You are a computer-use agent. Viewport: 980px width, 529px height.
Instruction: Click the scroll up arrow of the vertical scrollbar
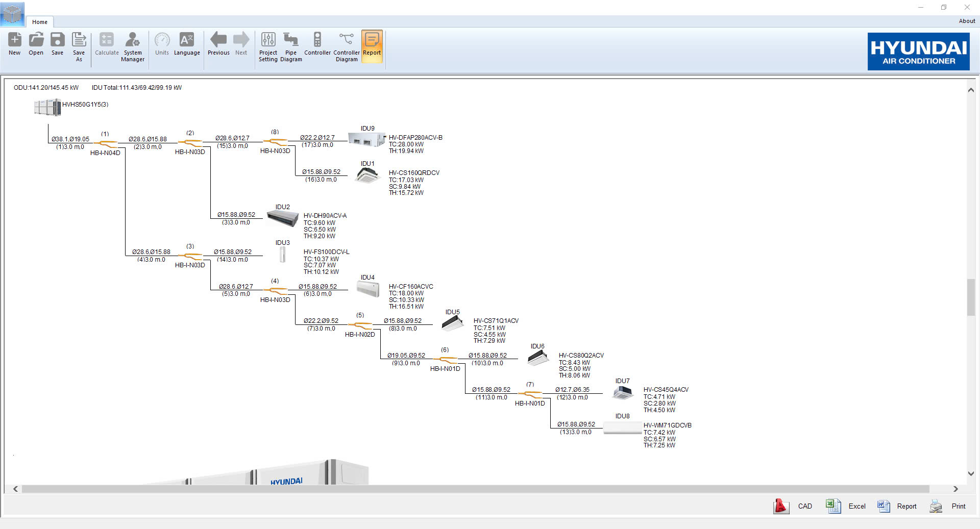[971, 90]
